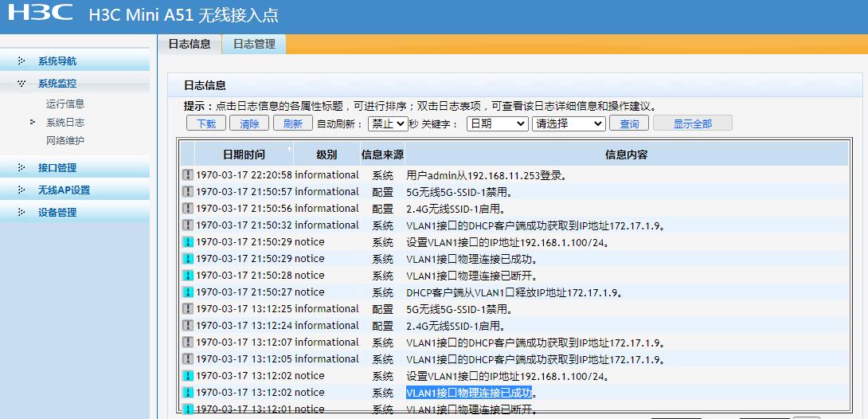
Task: Open the 自动刷新 禁止 dropdown
Action: tap(388, 123)
